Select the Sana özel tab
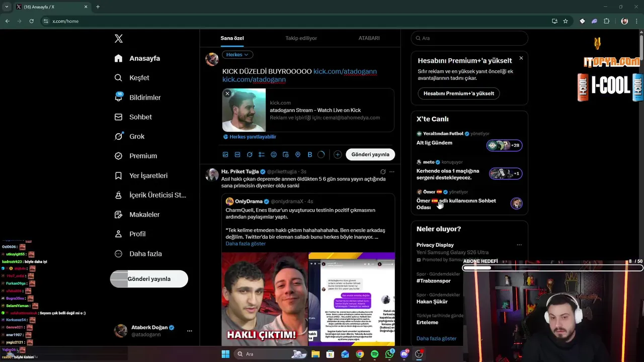Screen dimensions: 644x362 [x=232, y=38]
